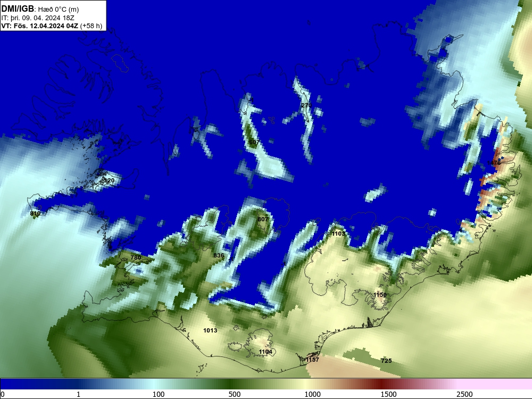Select the 1150 height value on the map
Viewport: 532px width, 399px height.
coord(380,295)
